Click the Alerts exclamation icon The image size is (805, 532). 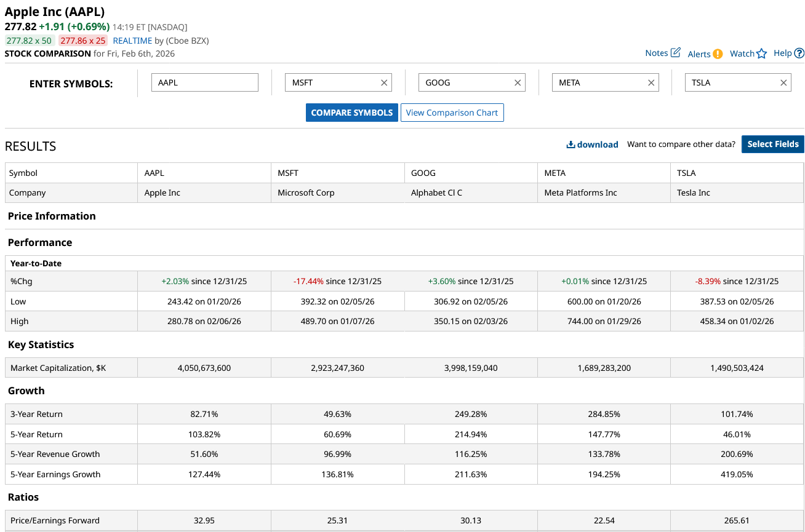[718, 54]
